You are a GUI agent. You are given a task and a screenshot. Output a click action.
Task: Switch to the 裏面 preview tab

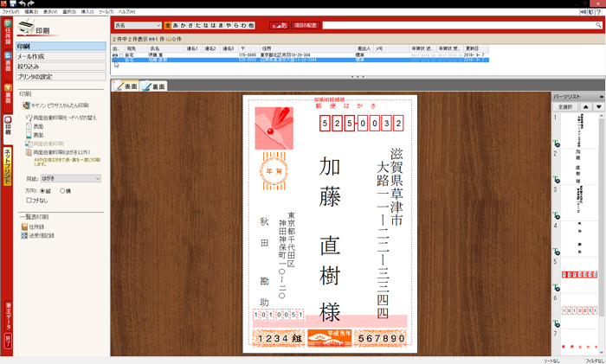pos(154,86)
